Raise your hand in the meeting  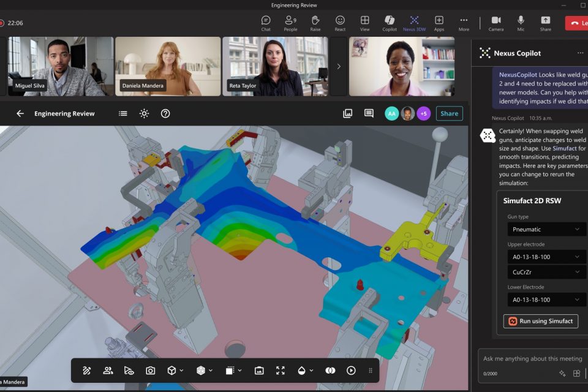click(x=315, y=23)
